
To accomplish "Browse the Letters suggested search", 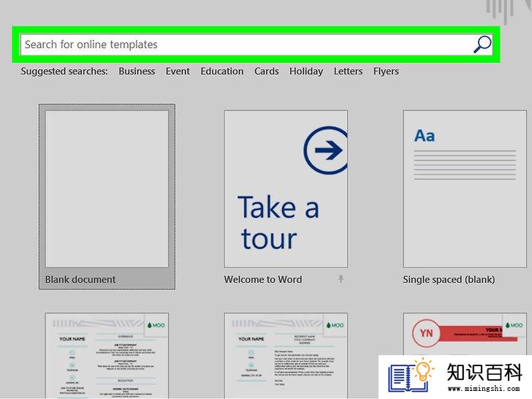I will (x=348, y=72).
